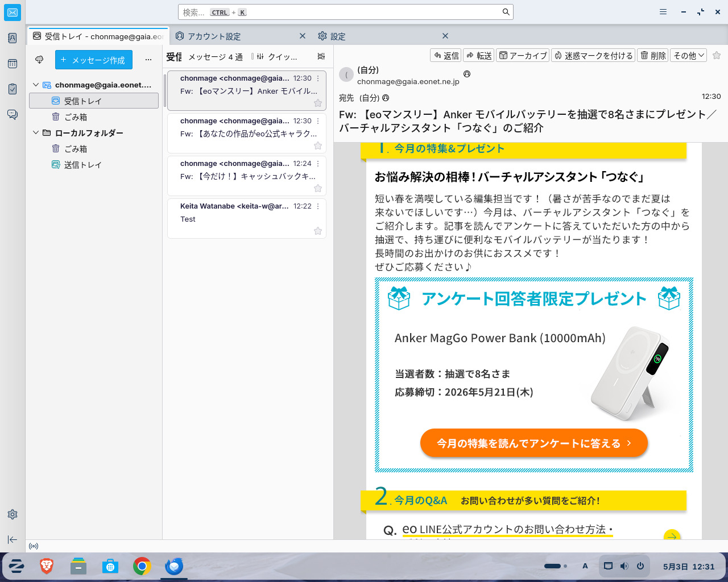
Task: Open the その他 dropdown menu
Action: click(689, 55)
